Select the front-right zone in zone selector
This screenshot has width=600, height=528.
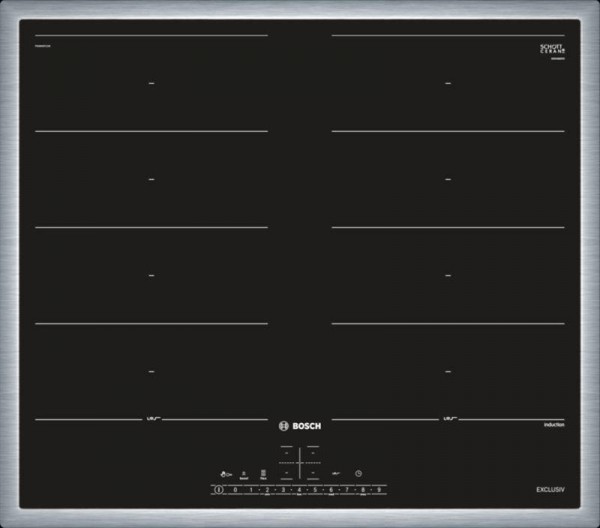313,473
